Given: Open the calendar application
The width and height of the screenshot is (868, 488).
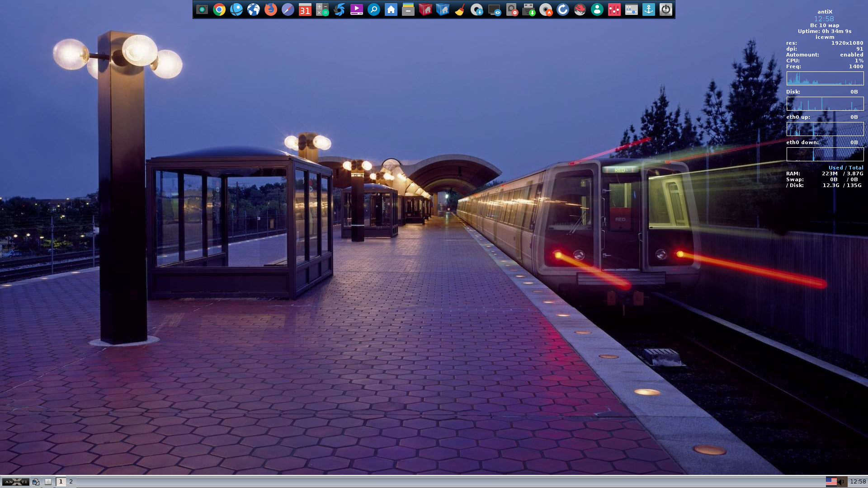Looking at the screenshot, I should pyautogui.click(x=305, y=9).
